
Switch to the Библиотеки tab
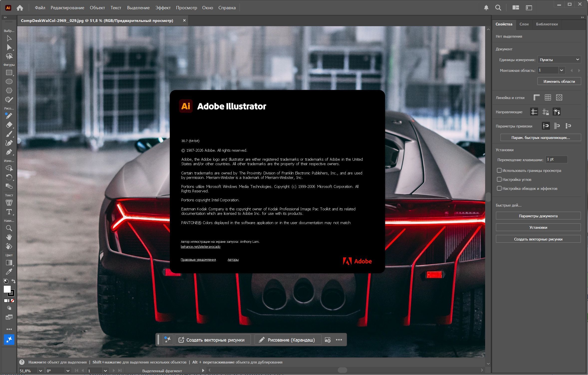547,24
